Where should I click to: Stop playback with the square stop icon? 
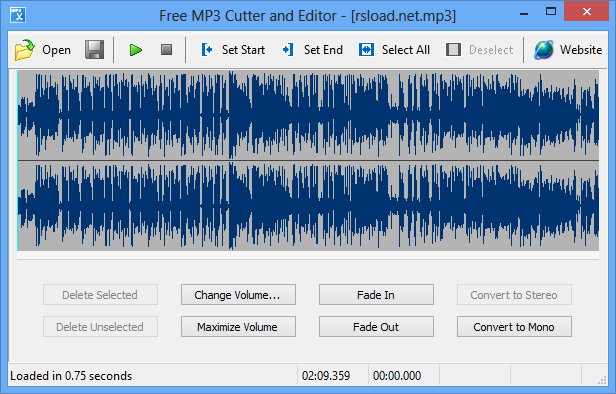coord(167,49)
